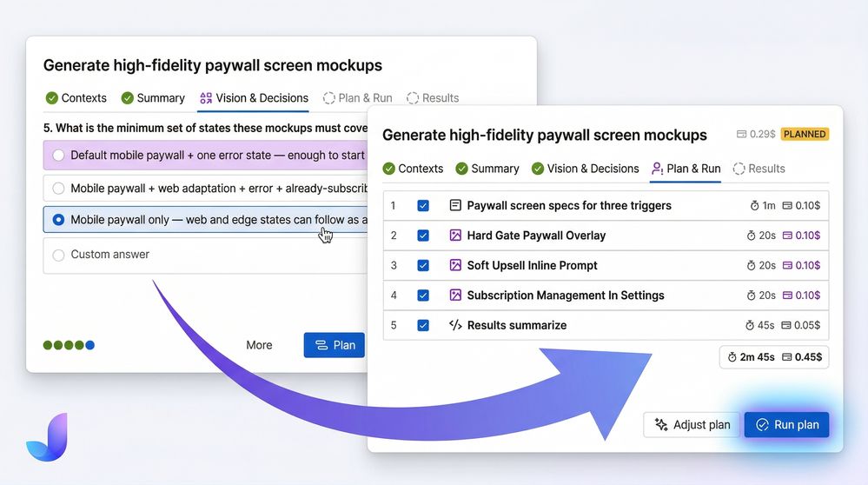Image resolution: width=868 pixels, height=485 pixels.
Task: Select Mobile paywall only radio option
Action: click(58, 220)
